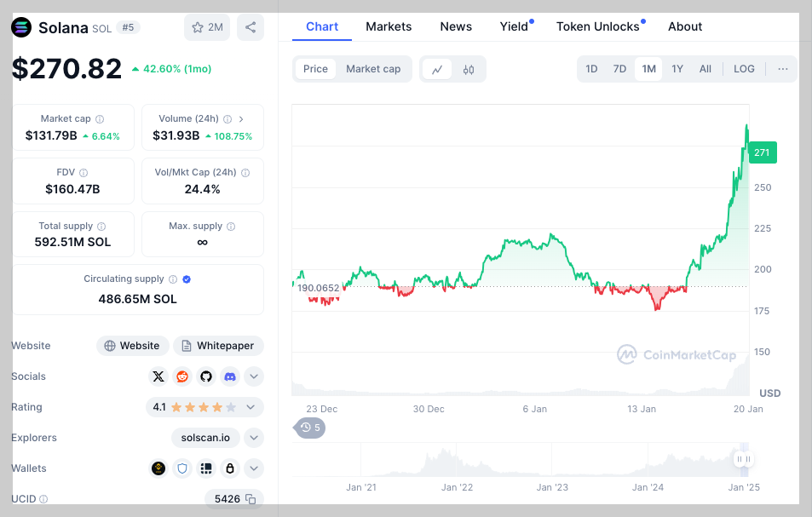Show Total supply info icon
Screen dimensions: 812x517
pyautogui.click(x=101, y=227)
